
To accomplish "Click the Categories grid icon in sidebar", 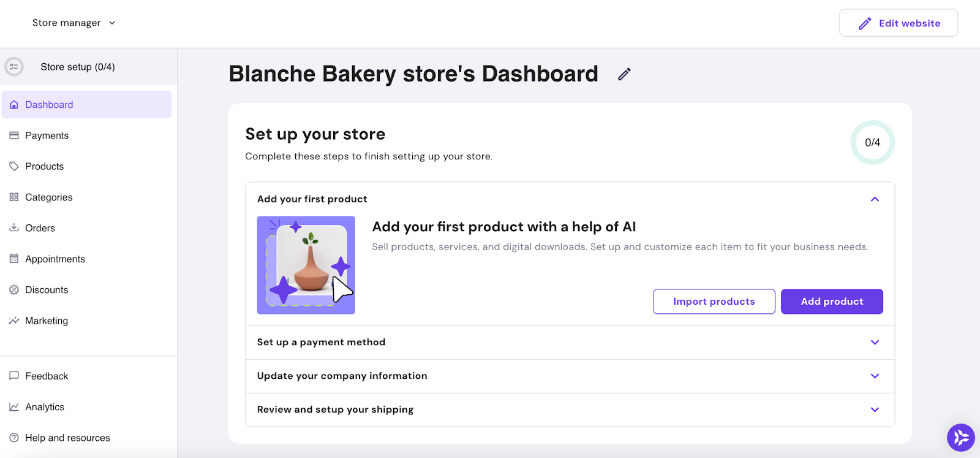I will pyautogui.click(x=14, y=197).
